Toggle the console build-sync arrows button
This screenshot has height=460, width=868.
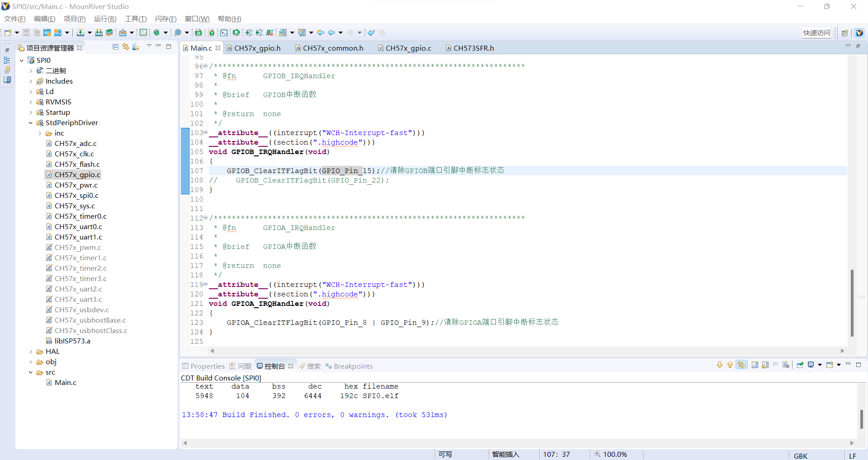[741, 365]
